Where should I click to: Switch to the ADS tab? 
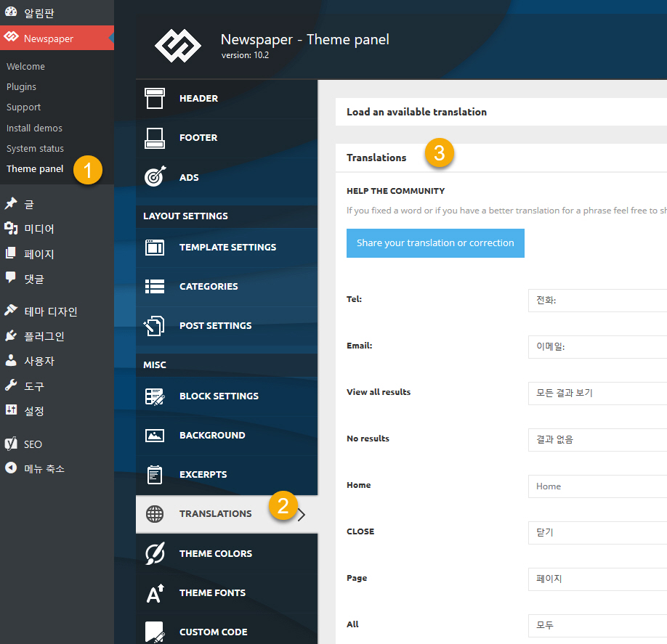[x=226, y=177]
